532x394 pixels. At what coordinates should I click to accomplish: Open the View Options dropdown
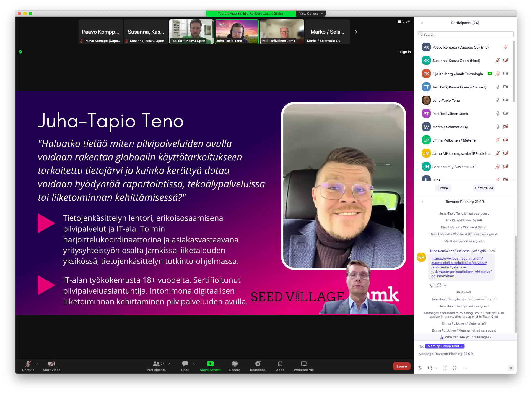tap(311, 14)
